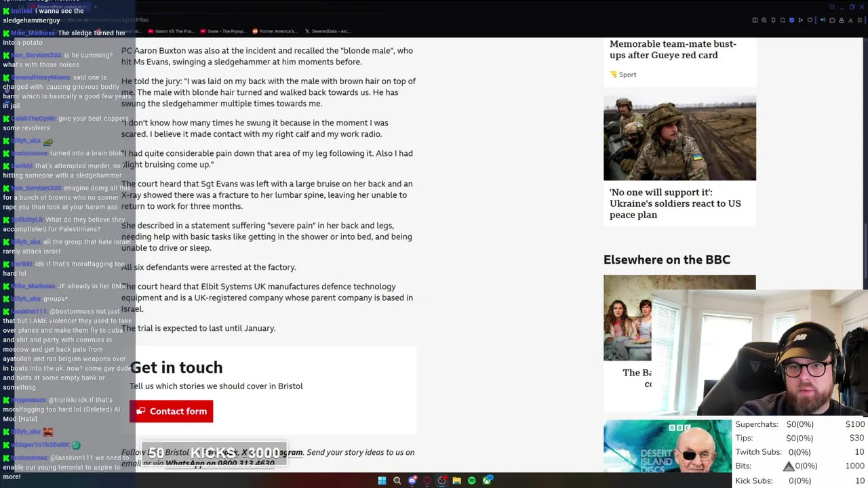This screenshot has height=488, width=868.
Task: Click the streamer webcam overlay
Action: [759, 352]
